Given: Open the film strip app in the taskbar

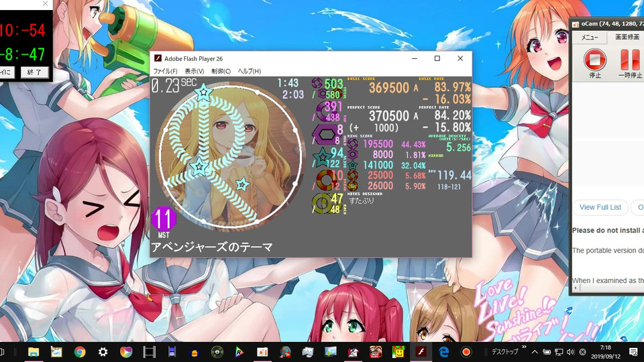Looking at the screenshot, I should tap(149, 352).
